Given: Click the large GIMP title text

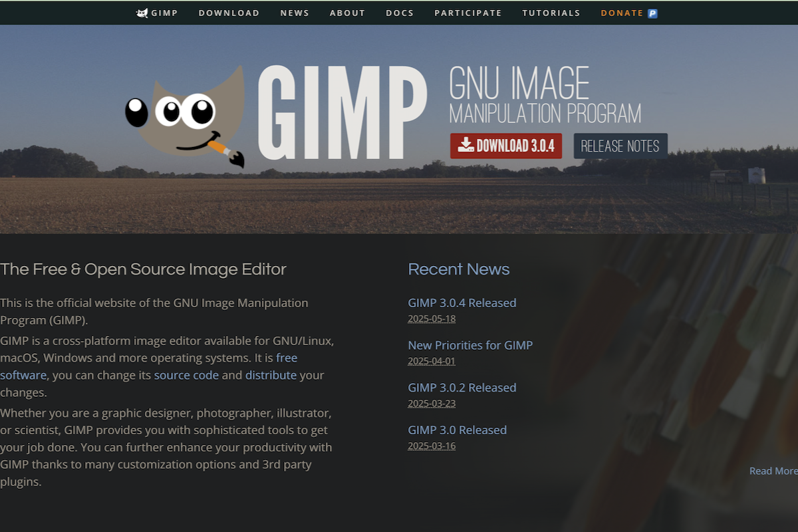Looking at the screenshot, I should tap(342, 113).
